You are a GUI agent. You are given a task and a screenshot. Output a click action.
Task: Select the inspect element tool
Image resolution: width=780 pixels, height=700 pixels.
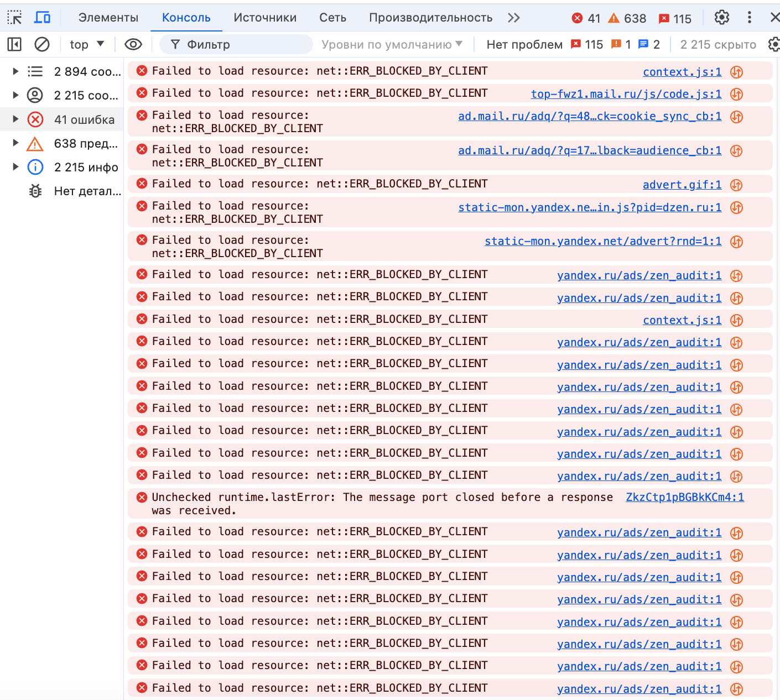[x=14, y=17]
